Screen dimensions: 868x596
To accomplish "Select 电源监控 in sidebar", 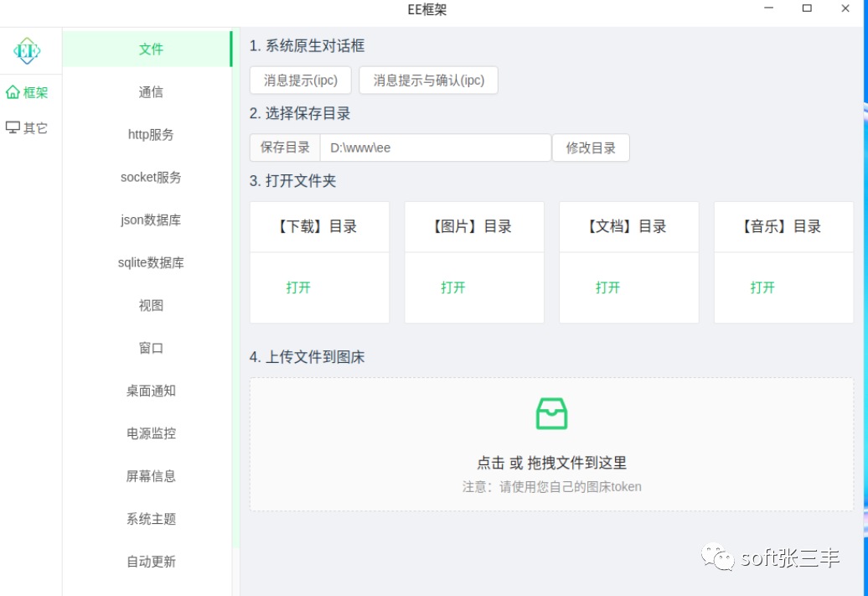I will click(x=151, y=434).
